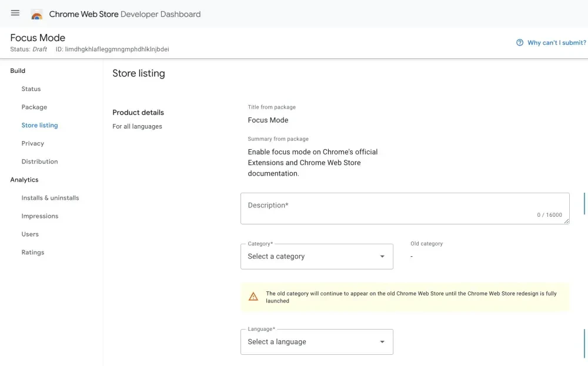Click 'Select a language' placeholder text

[x=277, y=342]
